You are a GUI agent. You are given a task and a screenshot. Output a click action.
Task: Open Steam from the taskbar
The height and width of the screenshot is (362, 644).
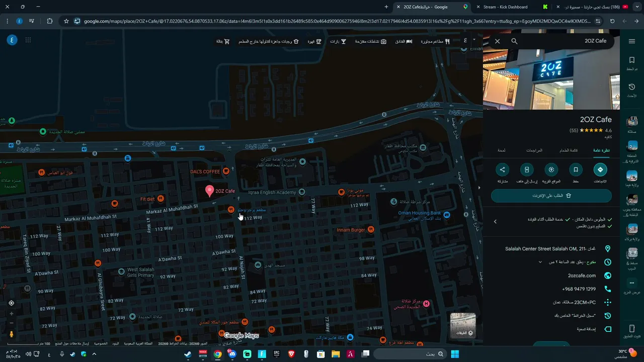188,354
